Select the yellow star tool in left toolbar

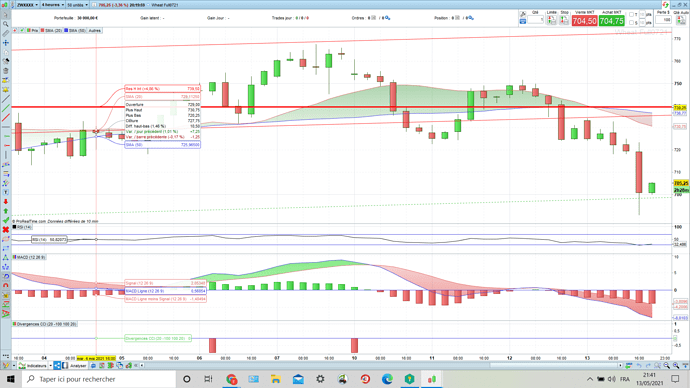point(6,89)
